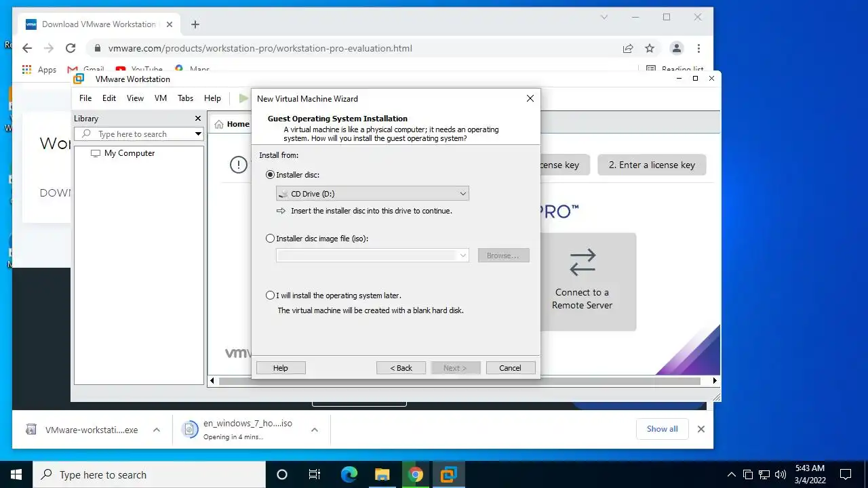Viewport: 868px width, 488px height.
Task: Click the left arrow of horizontal scrollbar
Action: click(x=212, y=381)
